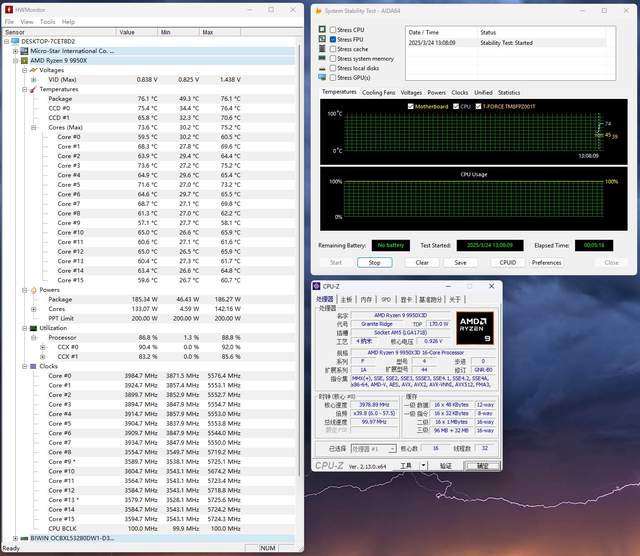Click the Clocks icon in HWMonitor tree
This screenshot has width=640, height=556.
(33, 366)
